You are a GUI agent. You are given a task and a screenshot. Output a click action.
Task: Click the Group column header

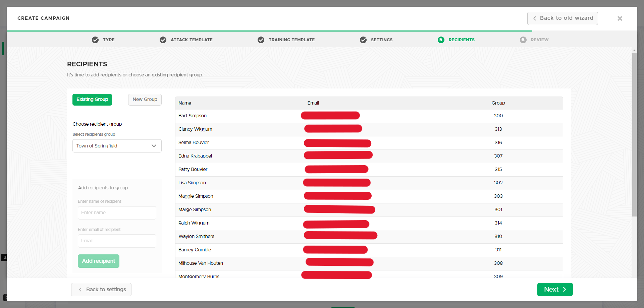tap(498, 103)
